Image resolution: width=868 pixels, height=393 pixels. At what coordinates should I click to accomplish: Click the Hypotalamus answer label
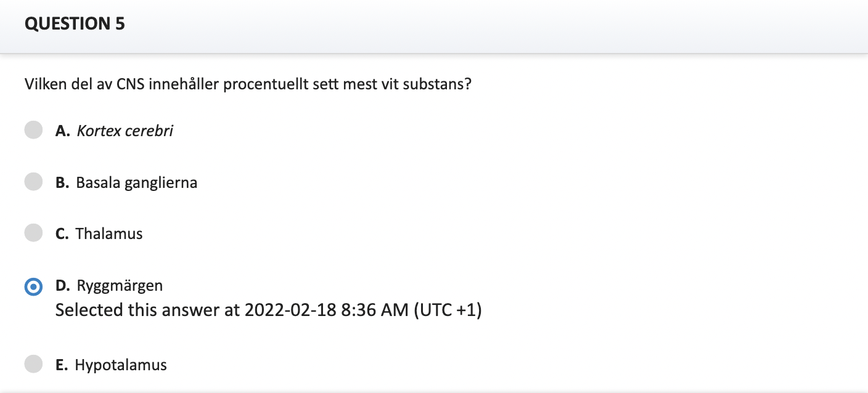[x=121, y=365]
